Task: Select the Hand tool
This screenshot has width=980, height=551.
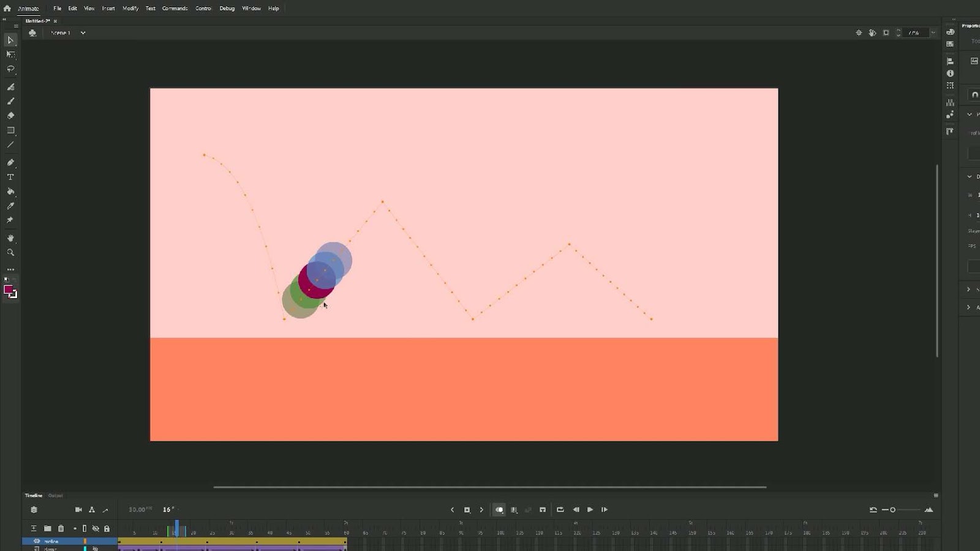Action: click(10, 238)
